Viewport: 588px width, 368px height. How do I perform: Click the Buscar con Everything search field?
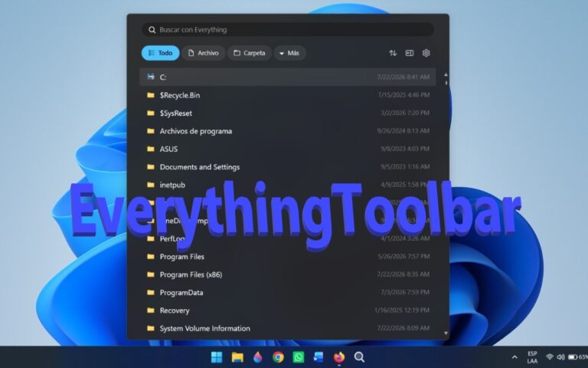coord(288,30)
